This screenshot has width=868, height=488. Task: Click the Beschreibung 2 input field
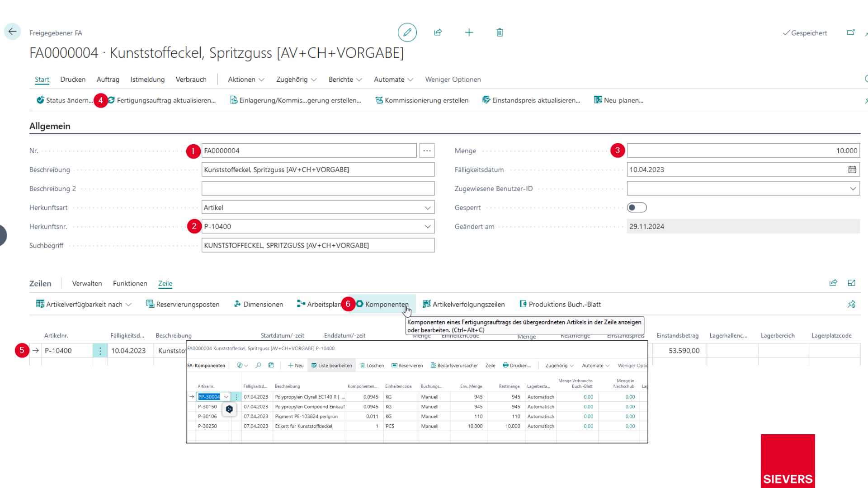point(318,188)
